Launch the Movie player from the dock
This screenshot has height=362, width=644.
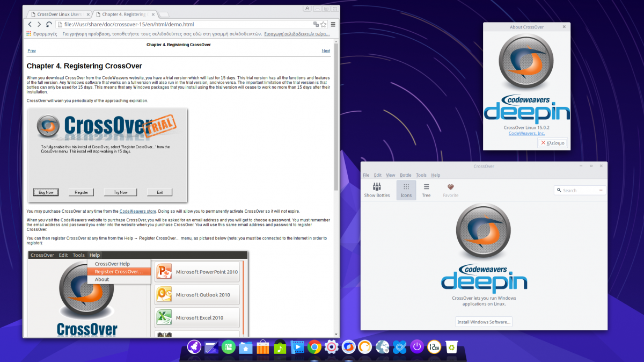pyautogui.click(x=297, y=347)
